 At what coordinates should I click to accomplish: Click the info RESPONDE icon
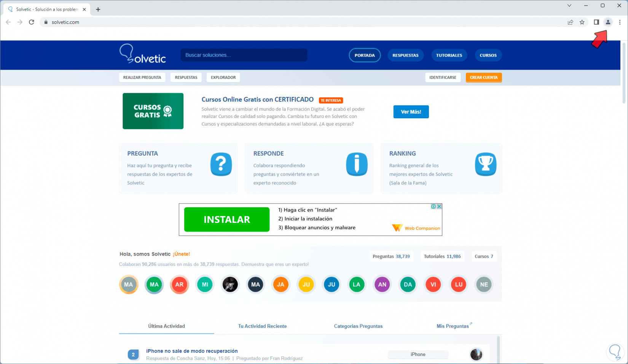(x=357, y=164)
